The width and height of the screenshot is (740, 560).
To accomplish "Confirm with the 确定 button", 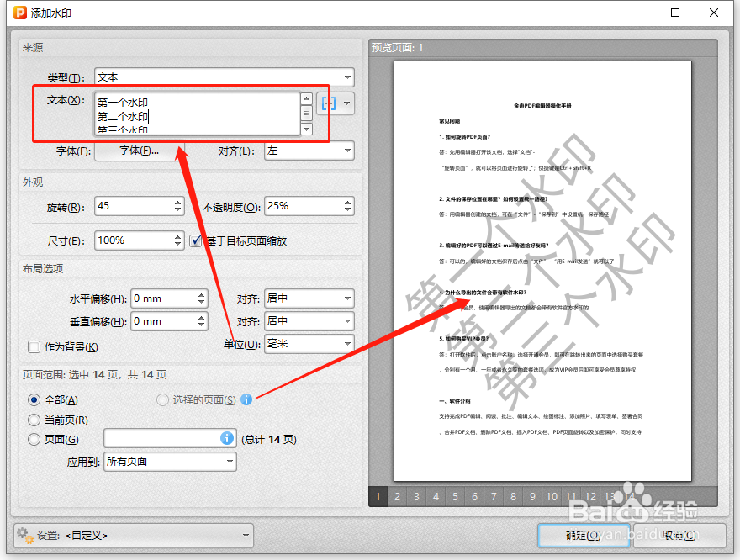I will (x=584, y=536).
